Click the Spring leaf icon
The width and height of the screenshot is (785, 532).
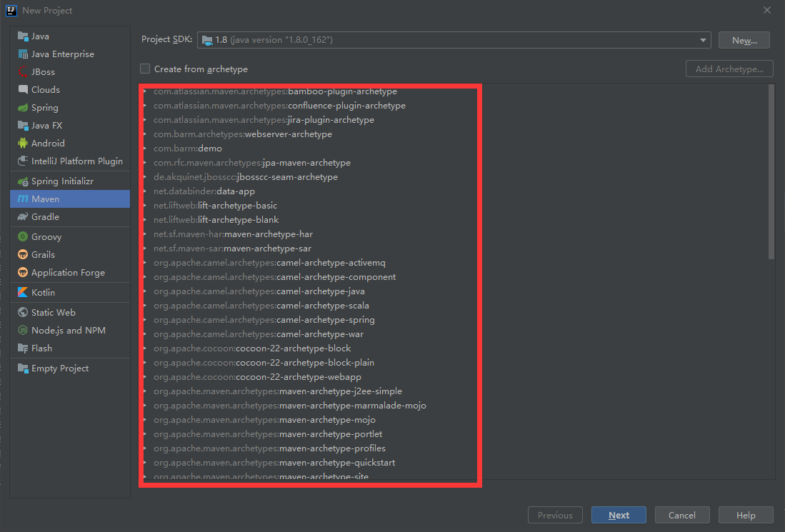(x=23, y=108)
